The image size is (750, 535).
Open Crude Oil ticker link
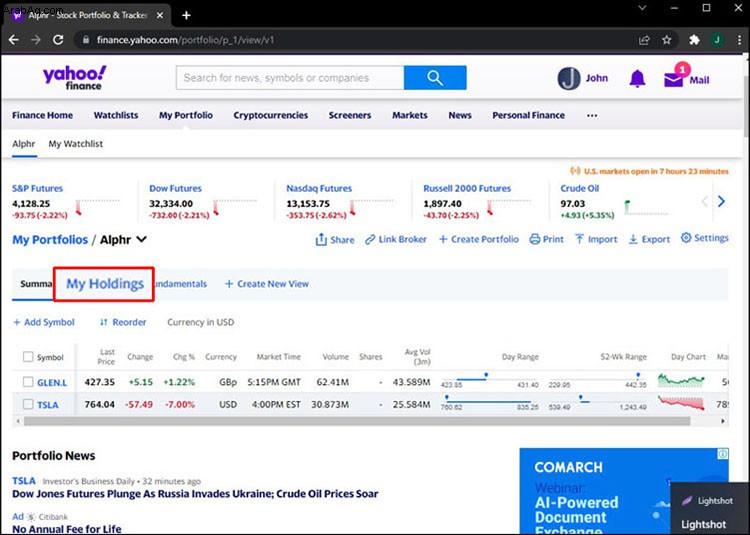tap(580, 188)
